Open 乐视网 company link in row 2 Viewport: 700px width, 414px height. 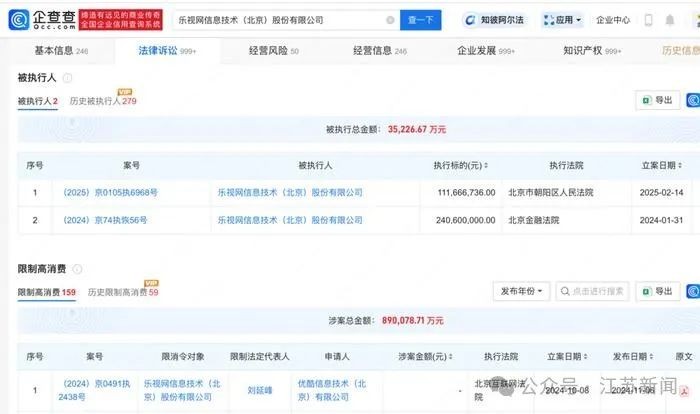click(x=290, y=220)
